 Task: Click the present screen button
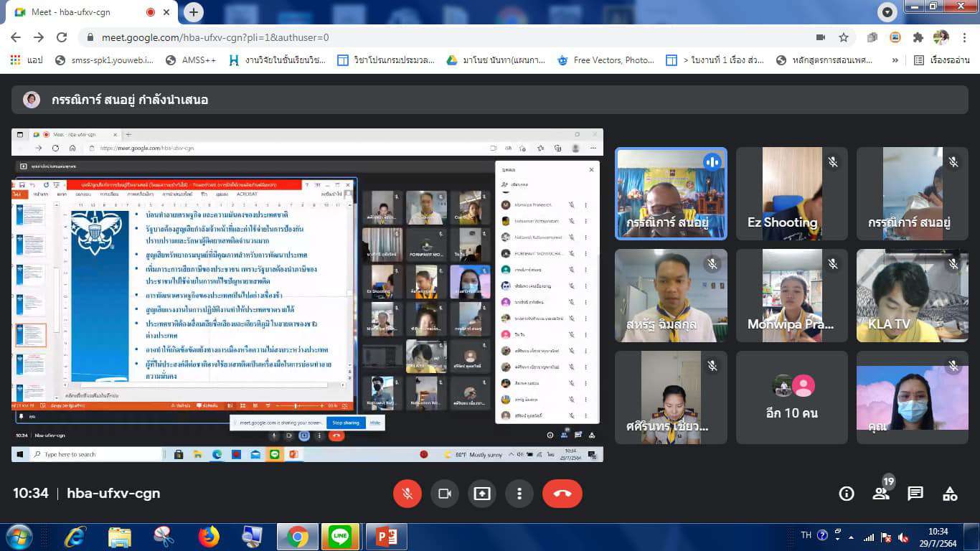click(481, 494)
